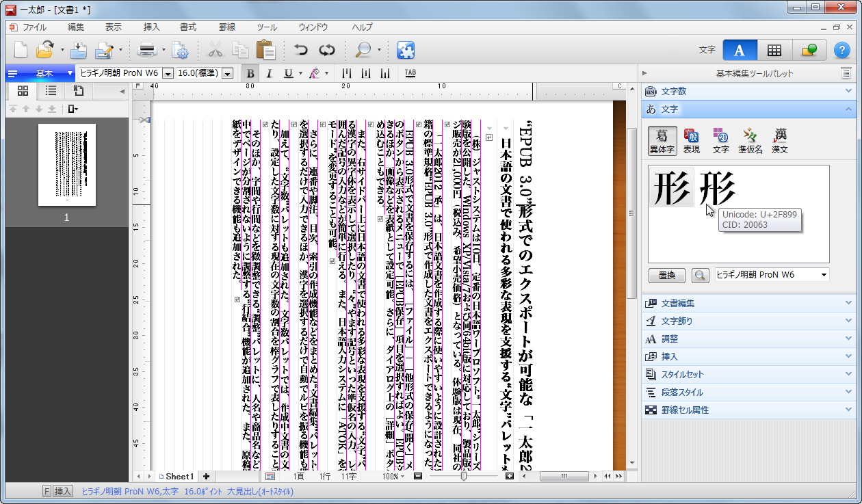
Task: Apply the third vertical alignment icon
Action: pyautogui.click(x=385, y=73)
